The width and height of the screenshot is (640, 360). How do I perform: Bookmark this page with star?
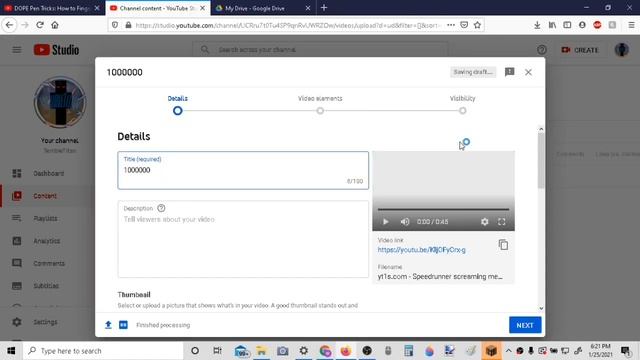[477, 25]
